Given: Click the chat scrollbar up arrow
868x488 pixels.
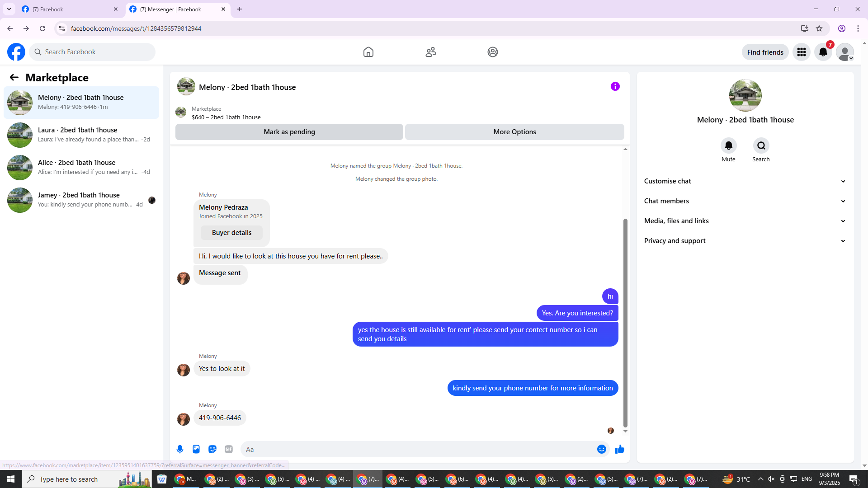Looking at the screenshot, I should 625,149.
